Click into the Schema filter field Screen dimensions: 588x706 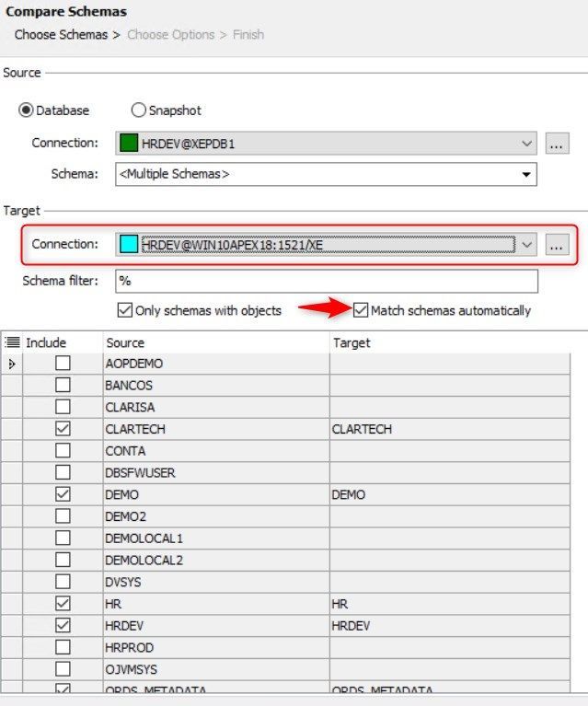pyautogui.click(x=327, y=281)
